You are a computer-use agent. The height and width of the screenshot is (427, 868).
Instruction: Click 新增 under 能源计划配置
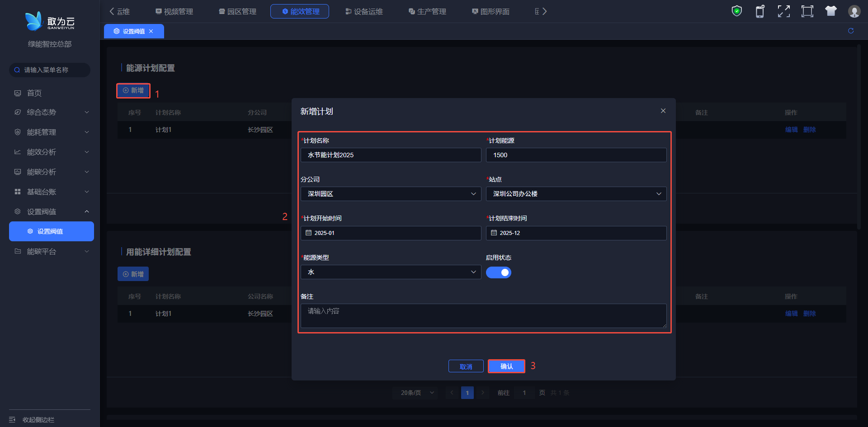point(133,90)
